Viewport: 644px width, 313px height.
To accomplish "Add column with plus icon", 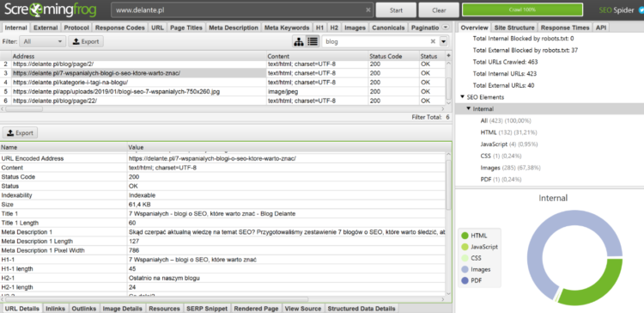I will (x=448, y=56).
